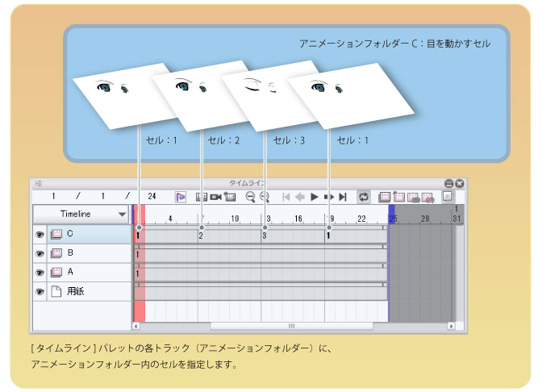Hide animation folder B with eye icon

(40, 254)
